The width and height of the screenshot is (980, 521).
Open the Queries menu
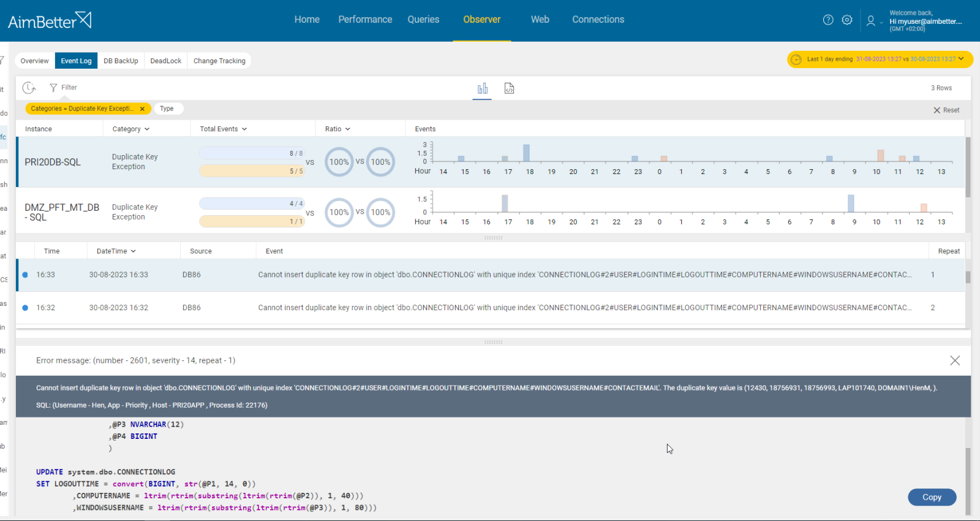(423, 20)
